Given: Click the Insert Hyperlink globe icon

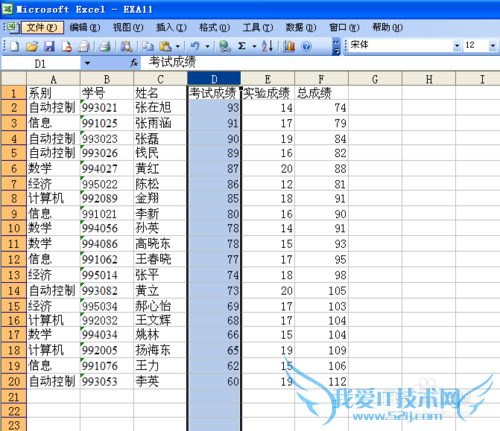Looking at the screenshot, I should 225,46.
